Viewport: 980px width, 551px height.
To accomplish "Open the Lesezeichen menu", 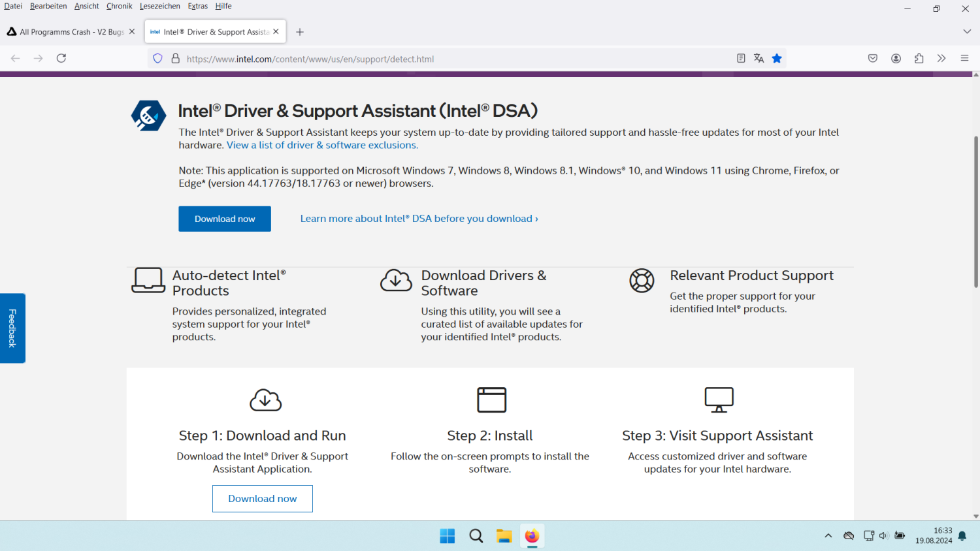I will [x=159, y=6].
